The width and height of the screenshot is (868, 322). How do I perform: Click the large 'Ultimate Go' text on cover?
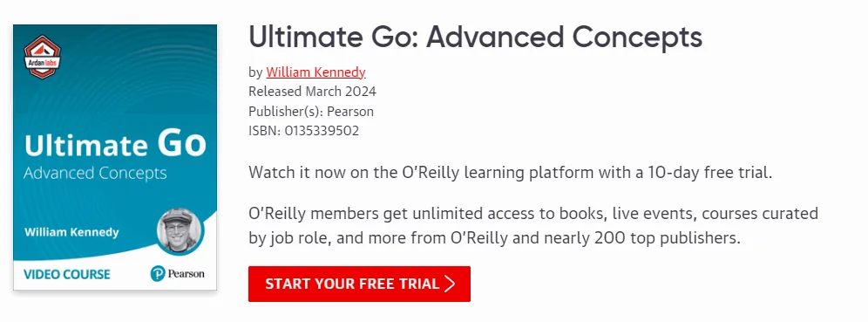(115, 144)
